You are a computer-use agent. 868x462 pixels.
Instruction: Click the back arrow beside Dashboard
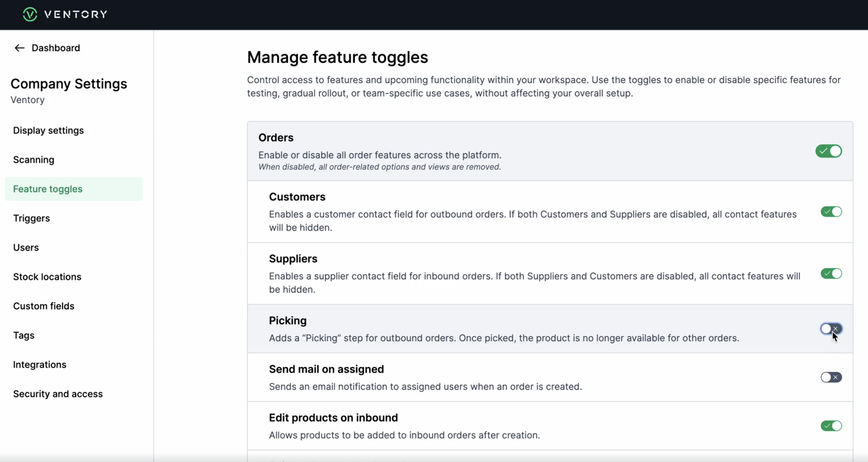(x=20, y=48)
